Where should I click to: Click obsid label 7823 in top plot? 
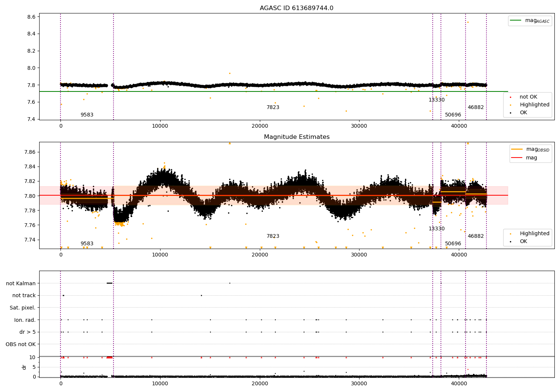click(273, 108)
